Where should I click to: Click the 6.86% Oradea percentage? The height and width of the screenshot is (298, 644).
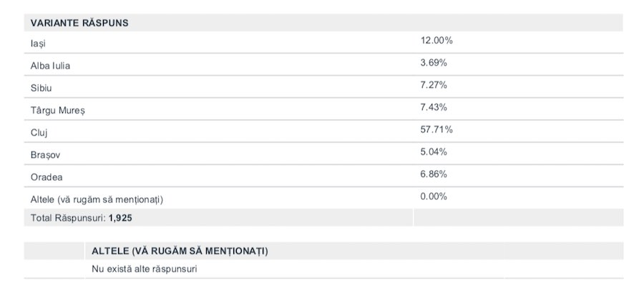(x=434, y=174)
